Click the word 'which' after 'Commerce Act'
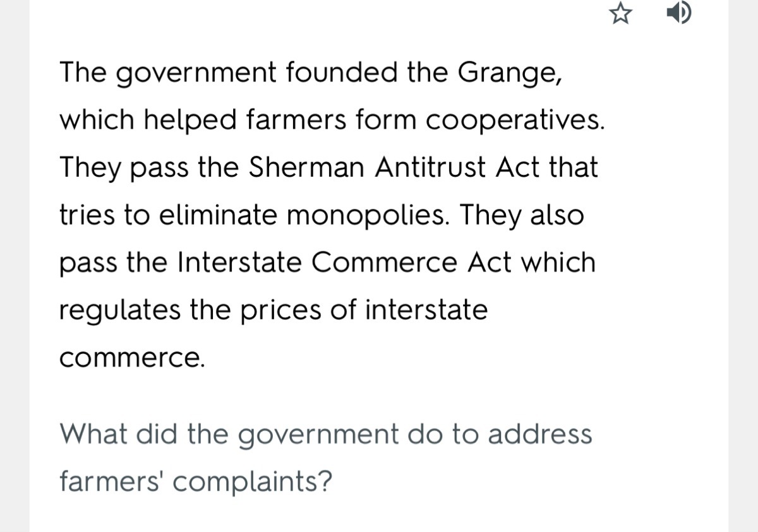Image resolution: width=758 pixels, height=532 pixels. pos(558,262)
